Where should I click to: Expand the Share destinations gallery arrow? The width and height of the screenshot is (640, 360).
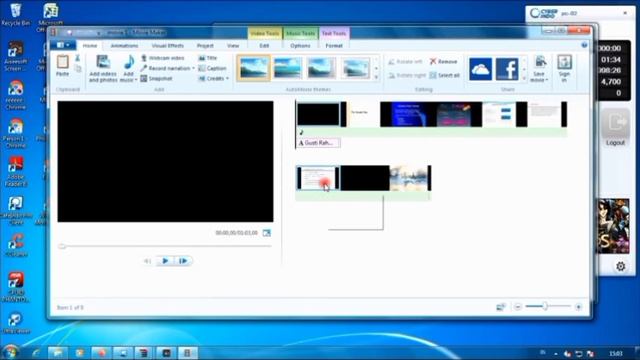tap(524, 77)
